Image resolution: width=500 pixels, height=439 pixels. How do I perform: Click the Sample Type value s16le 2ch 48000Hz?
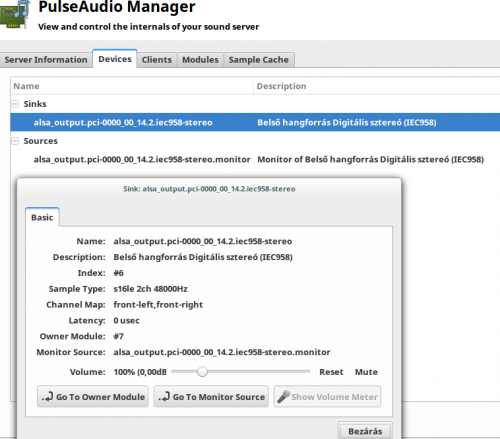pos(150,289)
